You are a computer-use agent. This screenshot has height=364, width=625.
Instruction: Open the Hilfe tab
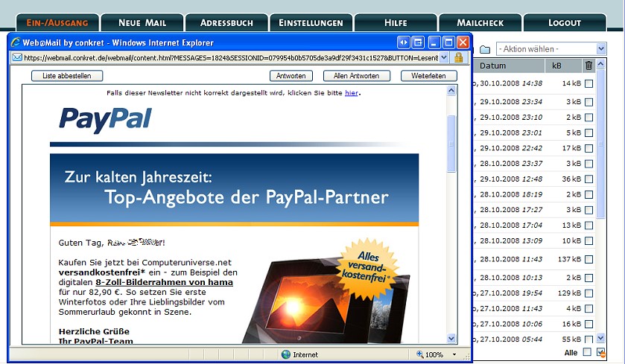coord(396,22)
